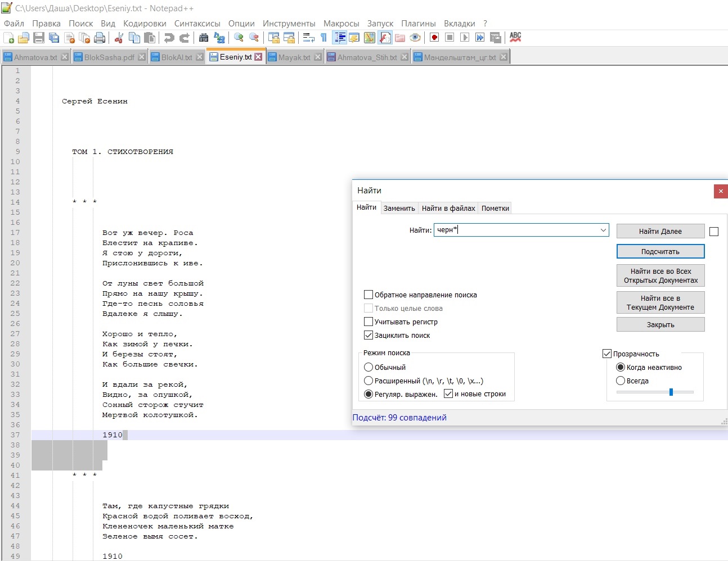Click the transparency level slider handle
The image size is (728, 561).
(671, 392)
